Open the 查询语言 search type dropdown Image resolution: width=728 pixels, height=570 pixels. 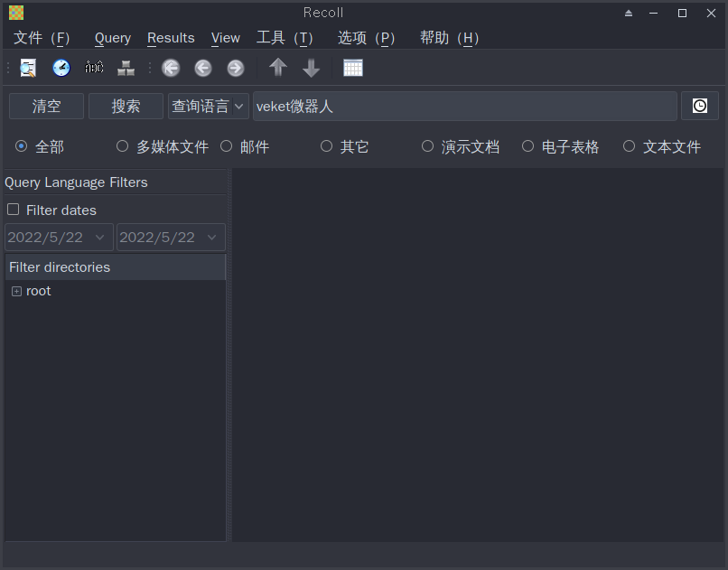209,107
